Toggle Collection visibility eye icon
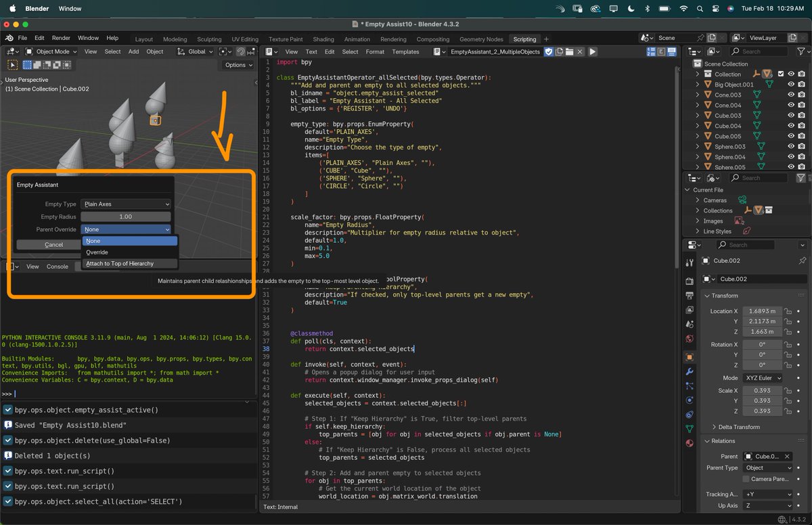The image size is (812, 525). (x=790, y=74)
